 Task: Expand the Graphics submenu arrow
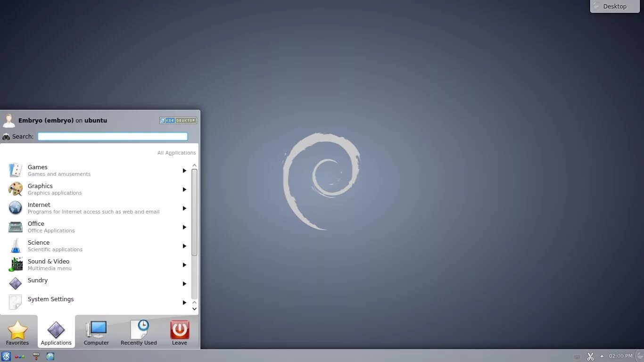[184, 189]
